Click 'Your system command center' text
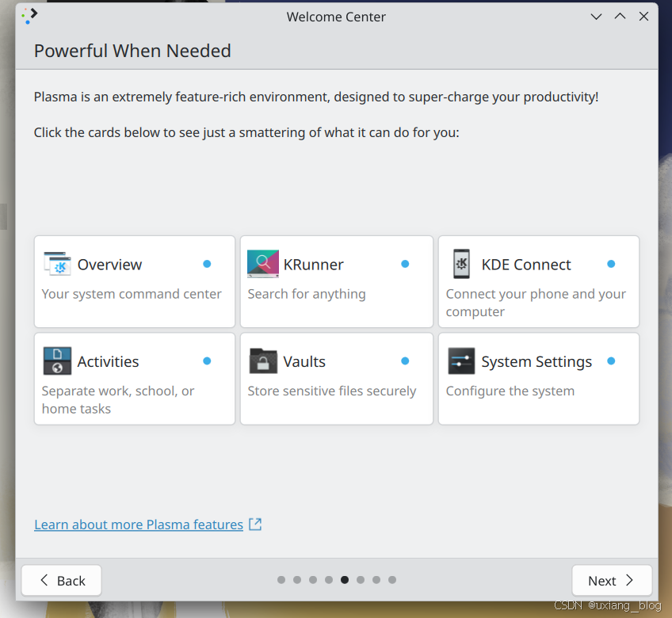The height and width of the screenshot is (618, 672). pos(132,294)
